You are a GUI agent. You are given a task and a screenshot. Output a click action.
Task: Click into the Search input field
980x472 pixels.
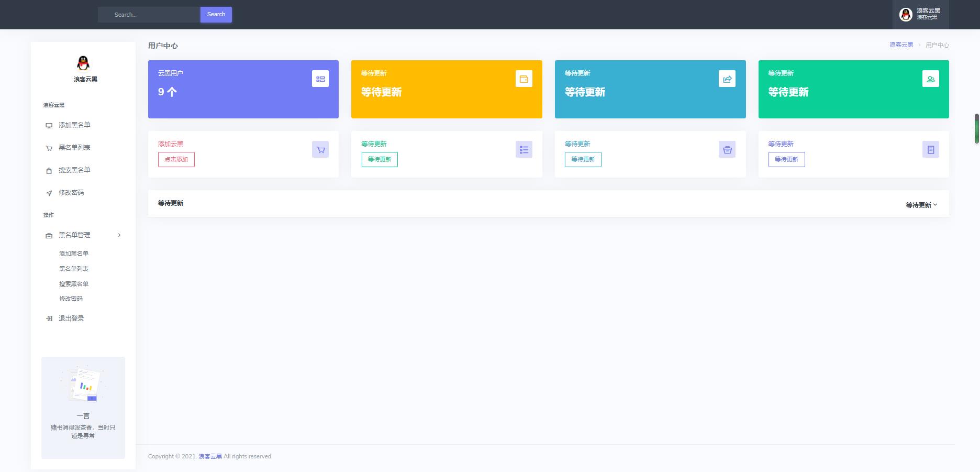click(149, 15)
